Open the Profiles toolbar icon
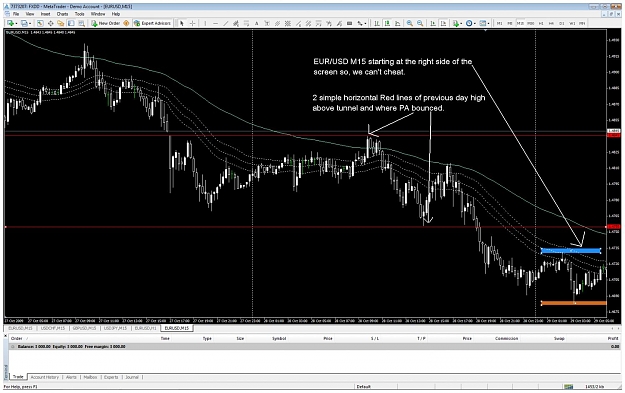 click(x=24, y=23)
